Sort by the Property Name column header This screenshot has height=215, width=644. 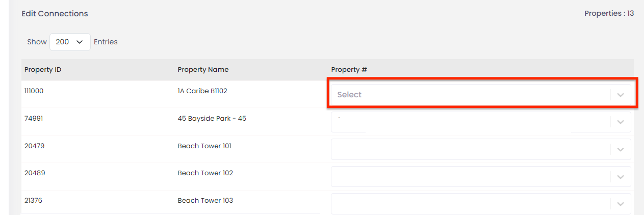[203, 70]
